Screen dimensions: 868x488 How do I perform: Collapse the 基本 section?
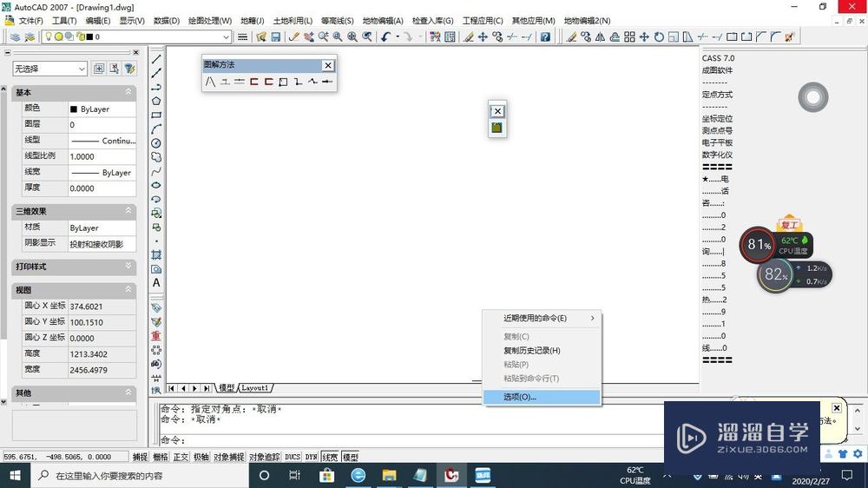(128, 92)
